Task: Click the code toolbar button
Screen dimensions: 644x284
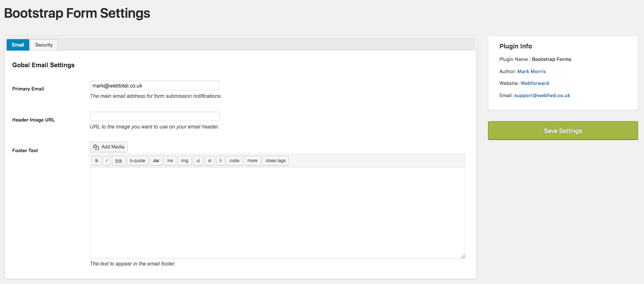Action: 234,161
